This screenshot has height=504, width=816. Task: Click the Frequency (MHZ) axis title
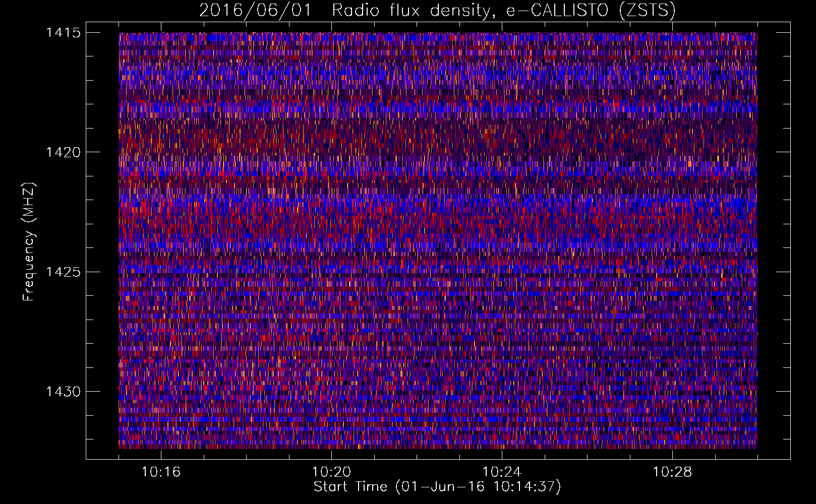tap(29, 242)
